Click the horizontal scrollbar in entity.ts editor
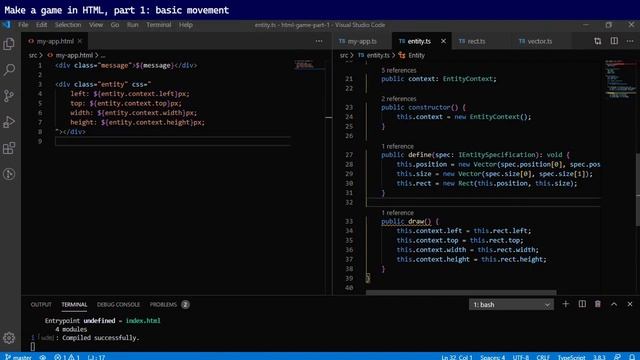This screenshot has width=640, height=360. (x=461, y=292)
